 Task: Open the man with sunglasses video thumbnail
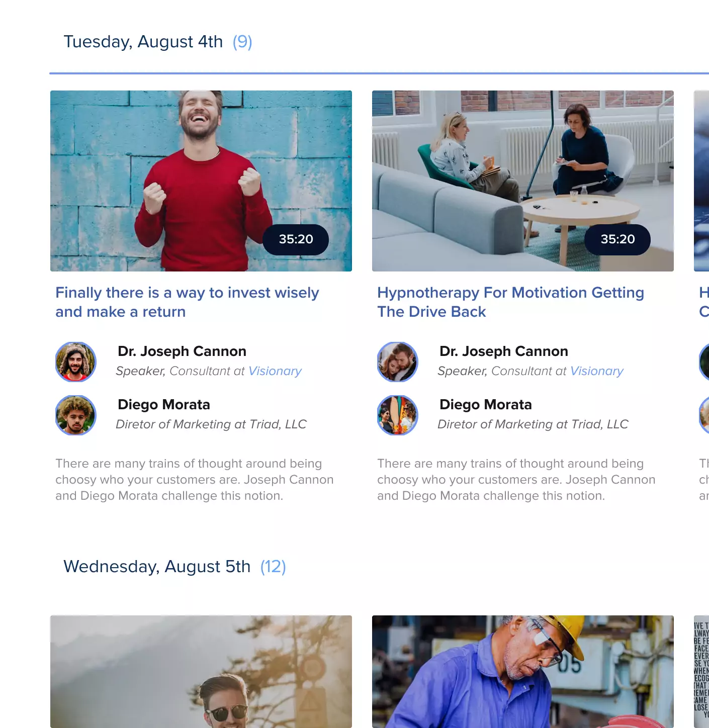point(201,672)
